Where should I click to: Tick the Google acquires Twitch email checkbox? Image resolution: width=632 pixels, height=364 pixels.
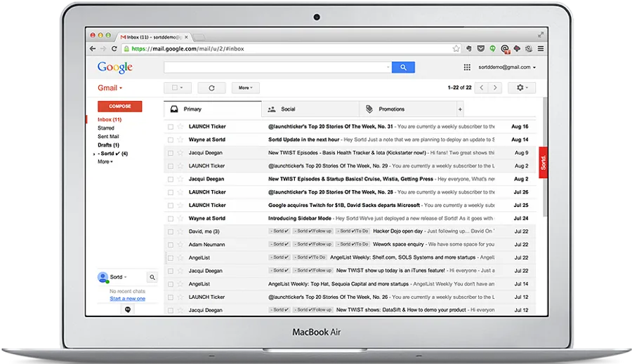pos(171,205)
